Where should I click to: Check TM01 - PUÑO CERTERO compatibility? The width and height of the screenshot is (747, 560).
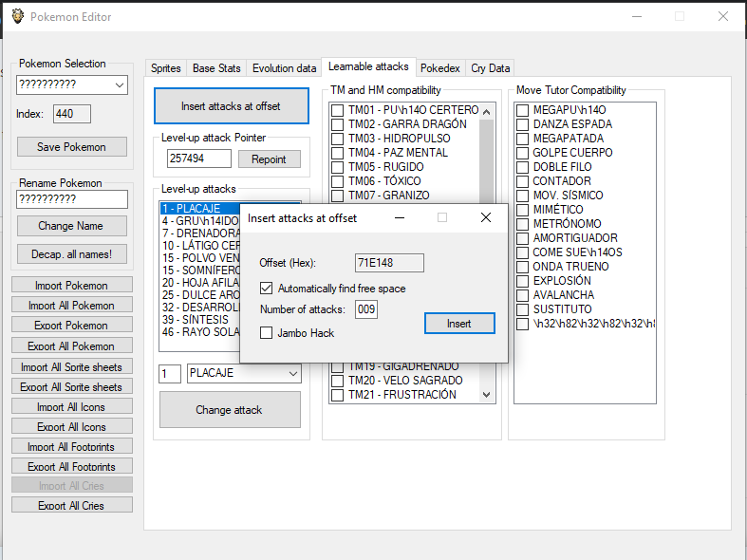click(337, 110)
